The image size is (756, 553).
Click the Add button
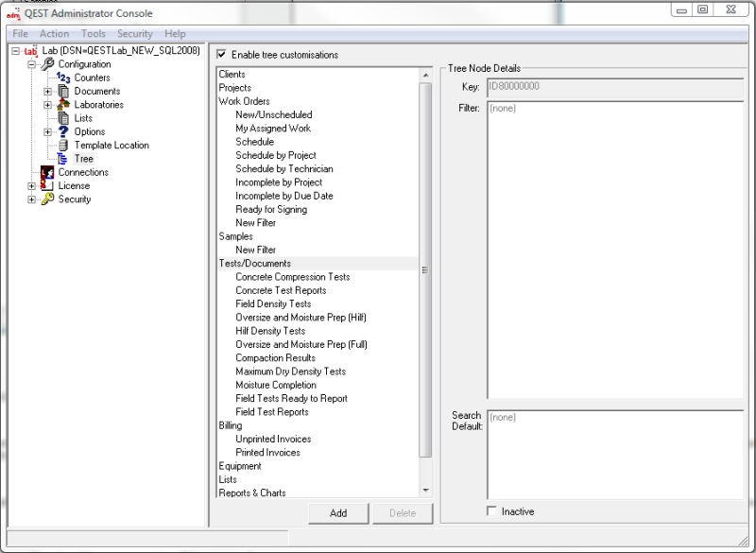pyautogui.click(x=337, y=512)
